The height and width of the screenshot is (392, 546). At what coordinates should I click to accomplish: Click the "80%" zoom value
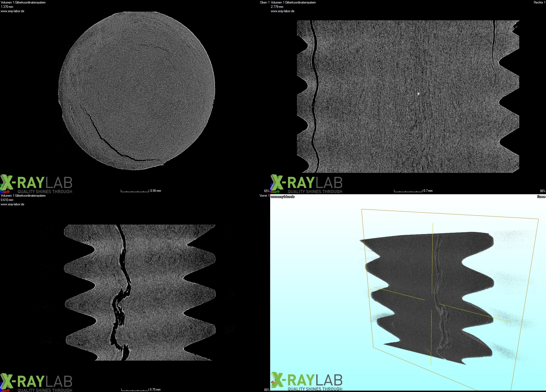click(267, 390)
